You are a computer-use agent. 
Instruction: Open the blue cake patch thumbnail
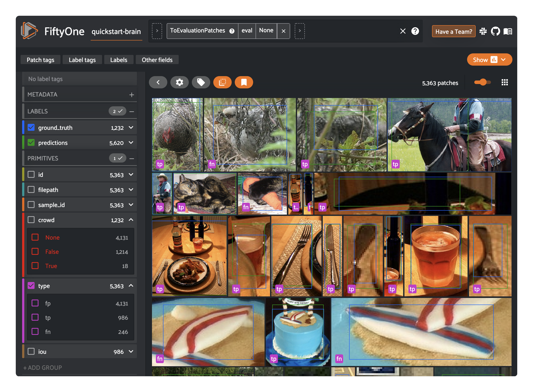(298, 332)
